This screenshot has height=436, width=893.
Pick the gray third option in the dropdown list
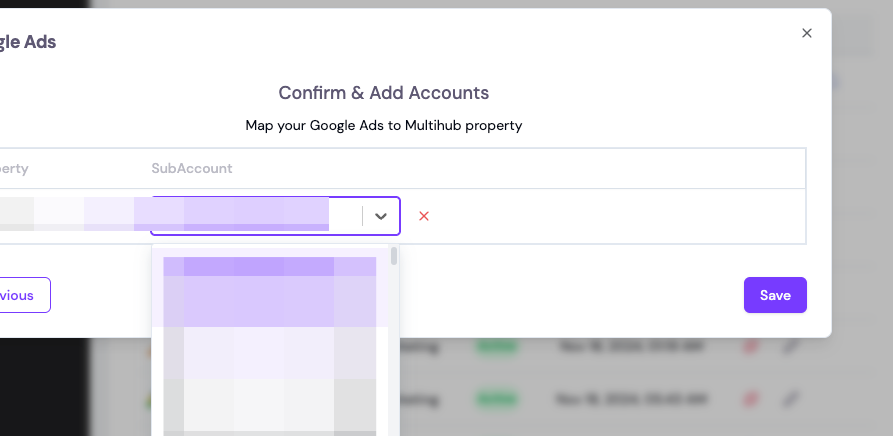click(x=270, y=405)
